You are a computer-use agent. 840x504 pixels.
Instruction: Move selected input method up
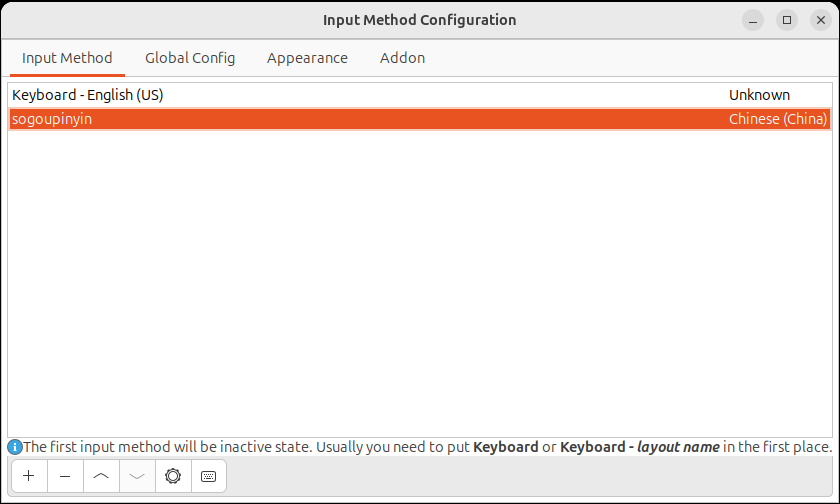(101, 476)
